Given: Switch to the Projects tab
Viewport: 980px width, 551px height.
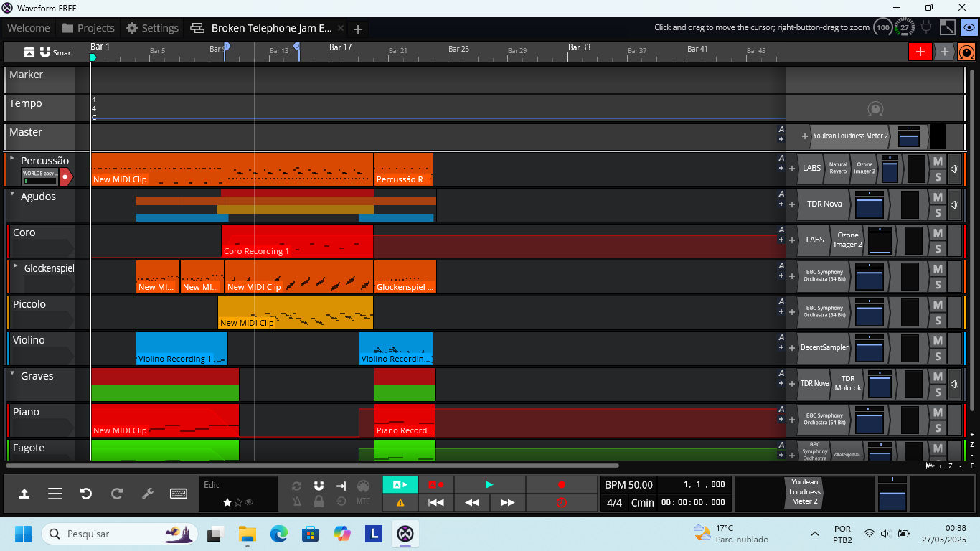Looking at the screenshot, I should [88, 28].
